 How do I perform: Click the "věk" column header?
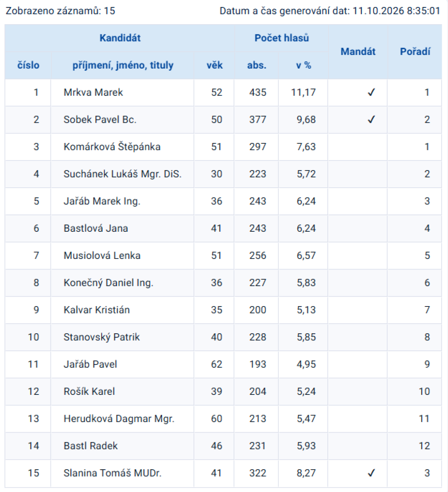click(x=214, y=65)
